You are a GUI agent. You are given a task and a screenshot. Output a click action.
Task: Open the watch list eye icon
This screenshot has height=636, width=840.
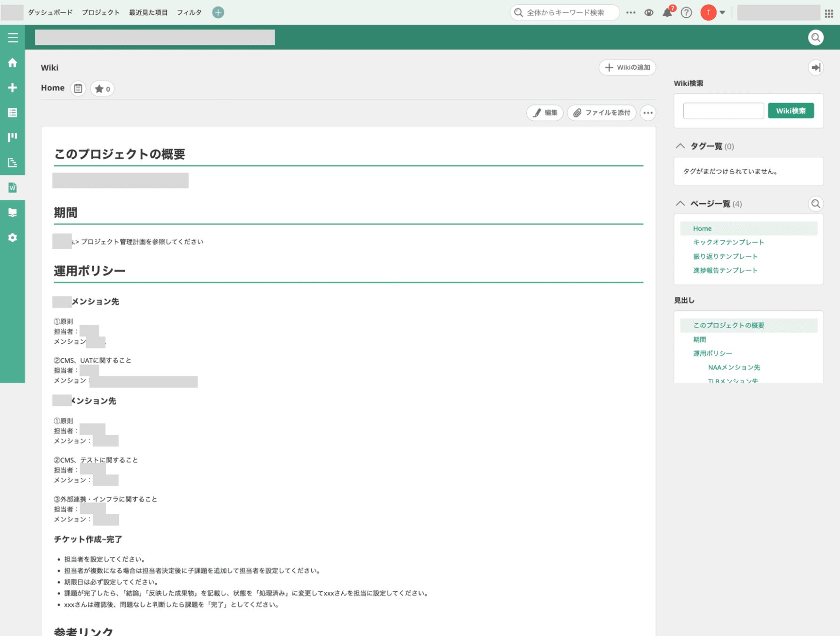649,13
